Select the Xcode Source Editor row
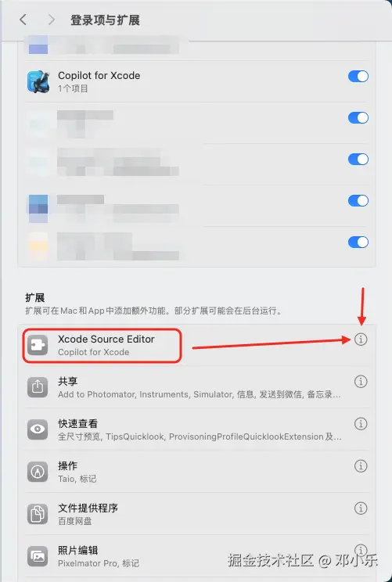This screenshot has height=582, width=392. tap(197, 345)
